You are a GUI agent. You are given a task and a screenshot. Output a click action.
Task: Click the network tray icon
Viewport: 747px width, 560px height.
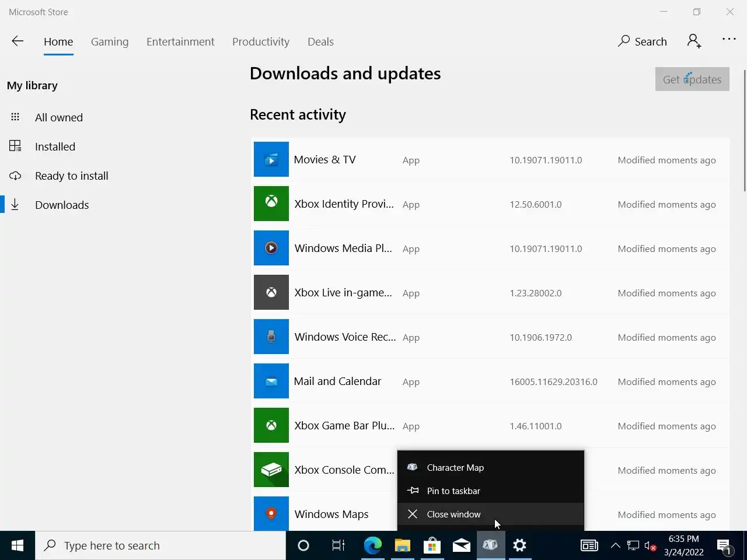pos(633,546)
